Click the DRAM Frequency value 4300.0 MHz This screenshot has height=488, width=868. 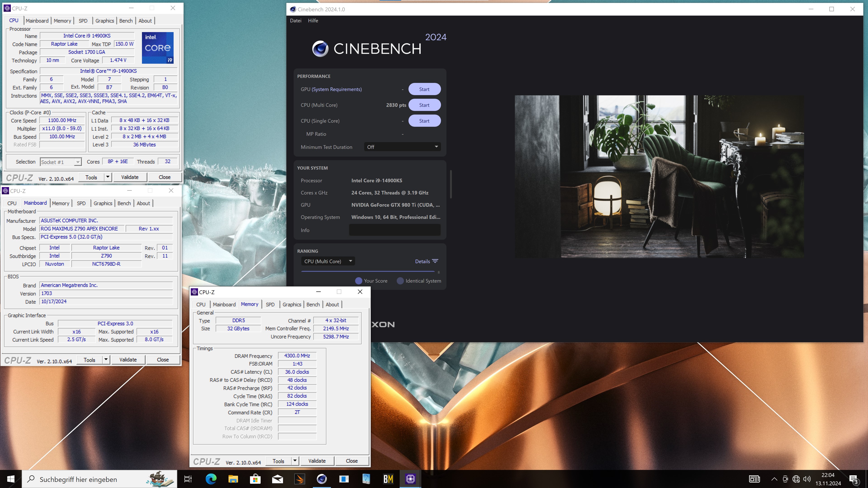pos(297,356)
